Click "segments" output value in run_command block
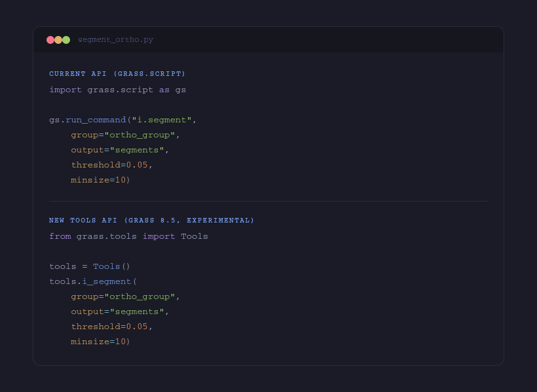 137,150
